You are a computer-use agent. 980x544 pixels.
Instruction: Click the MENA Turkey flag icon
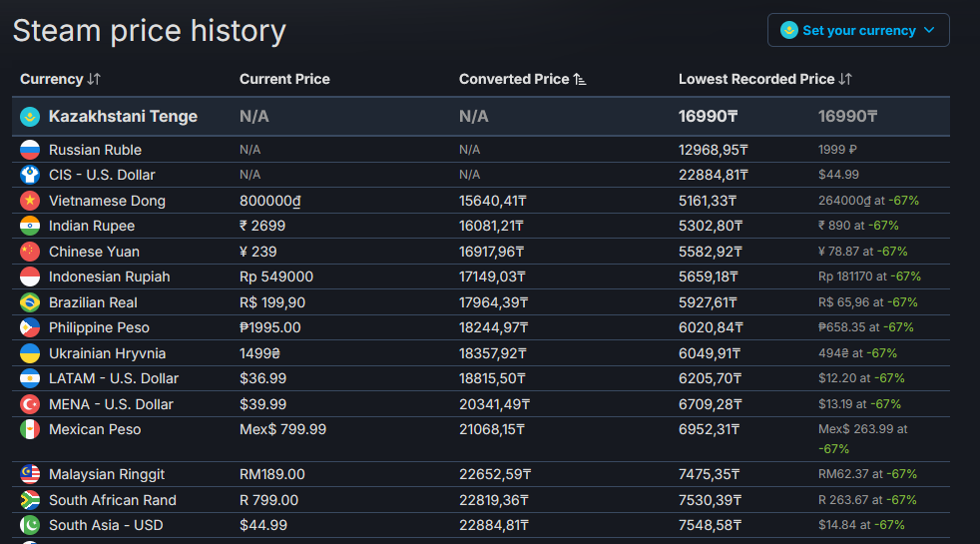point(30,404)
